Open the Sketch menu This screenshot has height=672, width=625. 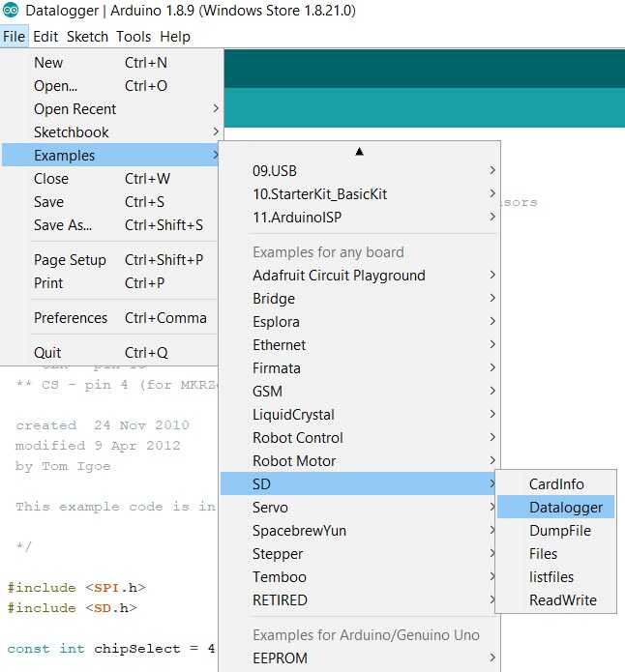click(87, 37)
